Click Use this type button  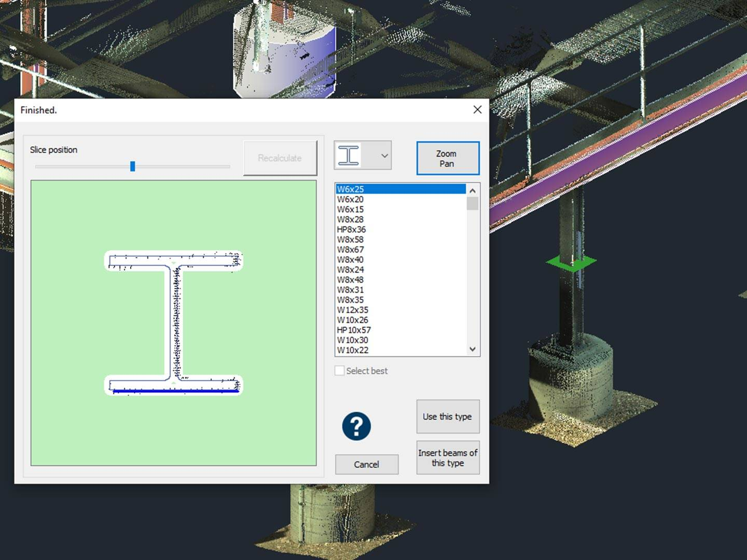(x=448, y=416)
